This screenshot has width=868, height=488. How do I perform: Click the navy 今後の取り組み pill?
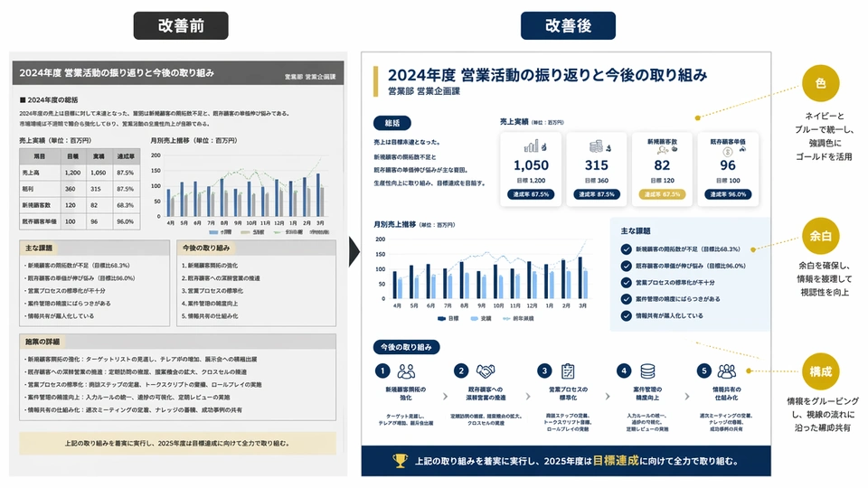[406, 347]
